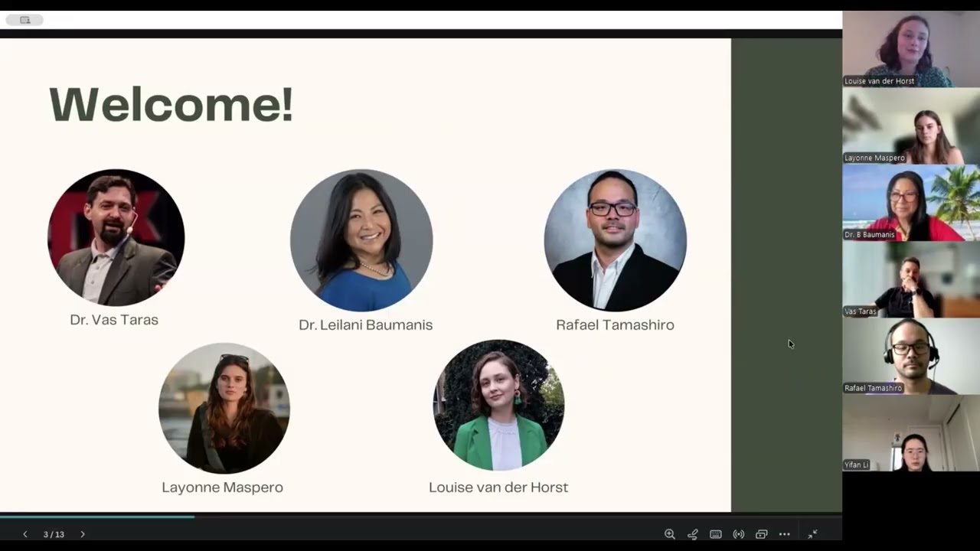
Task: Click the 3 / 13 slide counter
Action: (54, 534)
